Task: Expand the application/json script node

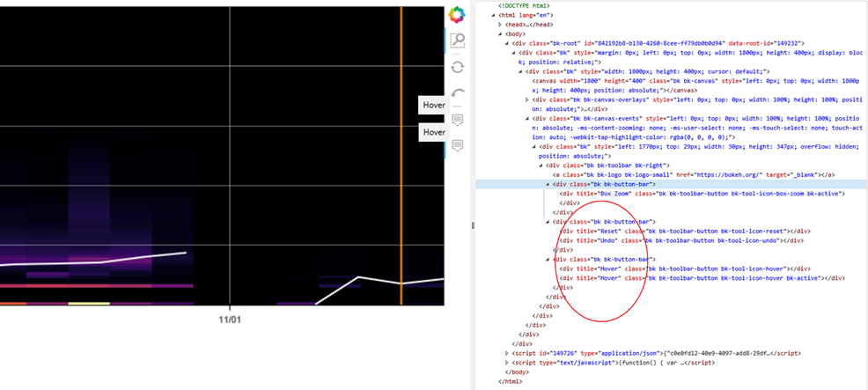Action: 506,353
